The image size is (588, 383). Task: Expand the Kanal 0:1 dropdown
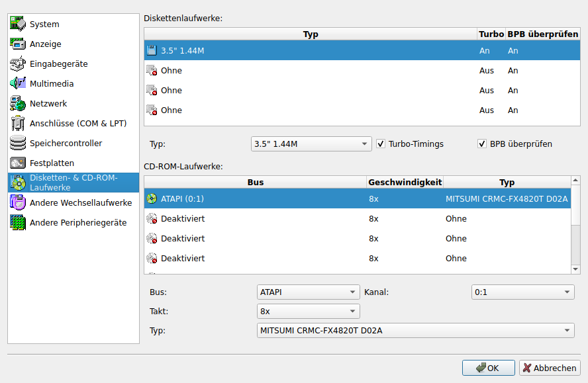522,292
